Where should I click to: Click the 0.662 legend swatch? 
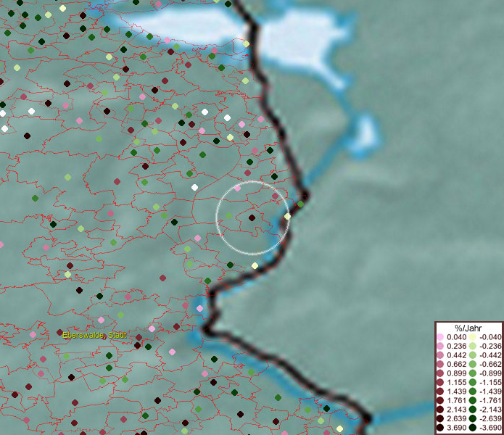point(440,364)
